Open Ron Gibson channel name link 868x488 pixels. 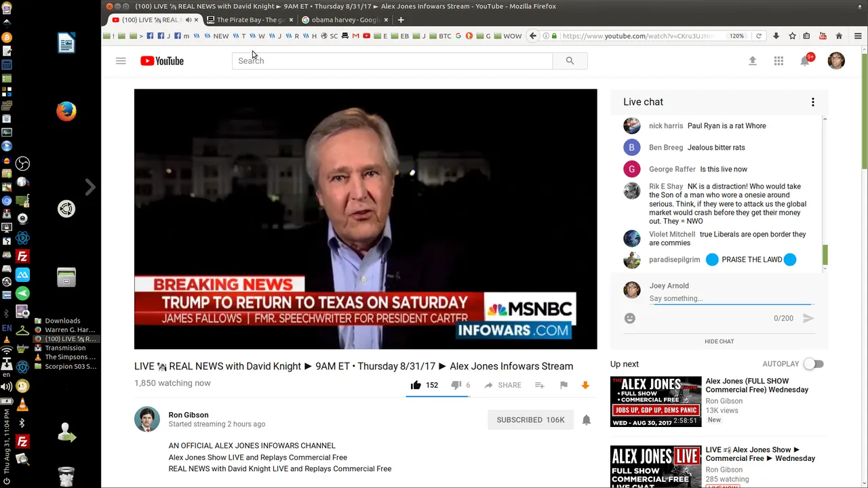click(189, 415)
